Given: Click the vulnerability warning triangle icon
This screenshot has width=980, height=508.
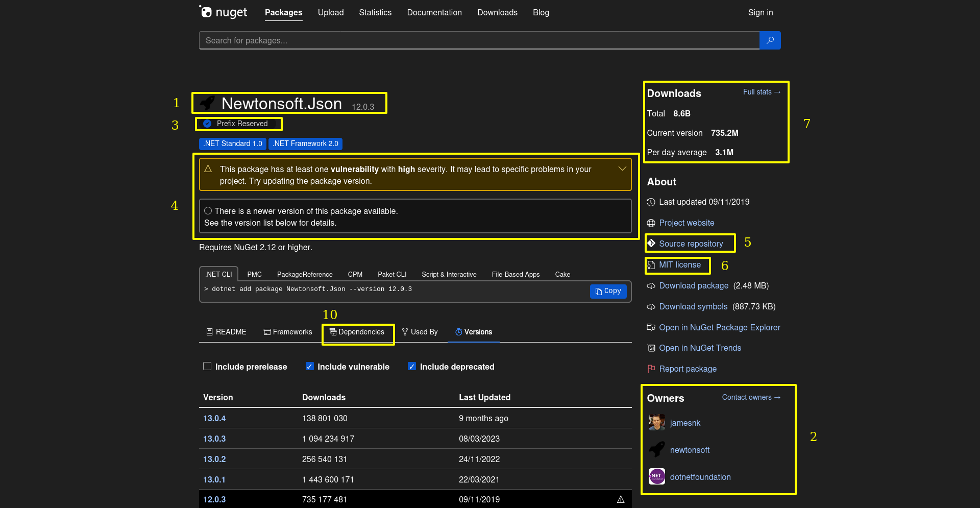Looking at the screenshot, I should click(208, 168).
